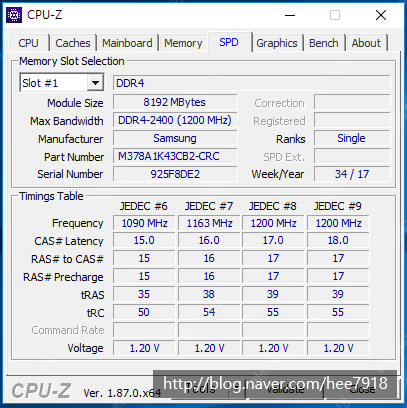Click the Serial Number field 925F8DE2
The width and height of the screenshot is (407, 408).
175,174
